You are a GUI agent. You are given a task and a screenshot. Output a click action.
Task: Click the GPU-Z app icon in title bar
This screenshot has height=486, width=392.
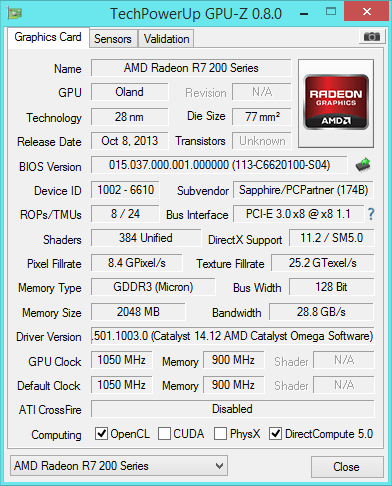click(15, 13)
